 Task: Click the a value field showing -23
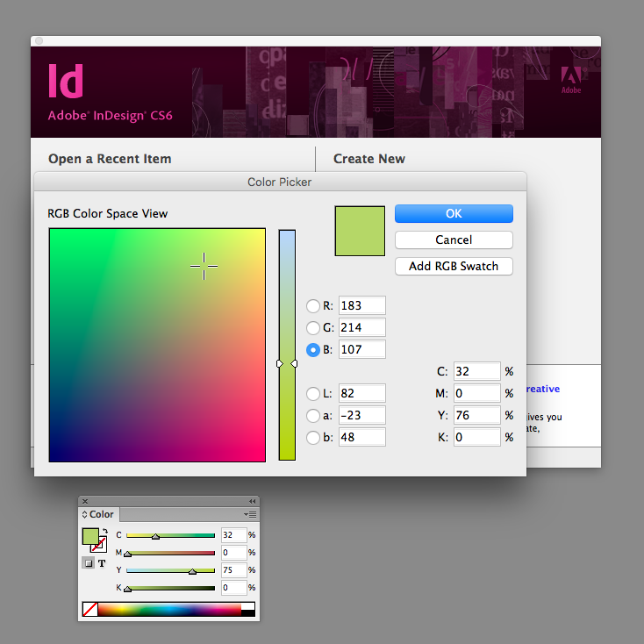[361, 415]
